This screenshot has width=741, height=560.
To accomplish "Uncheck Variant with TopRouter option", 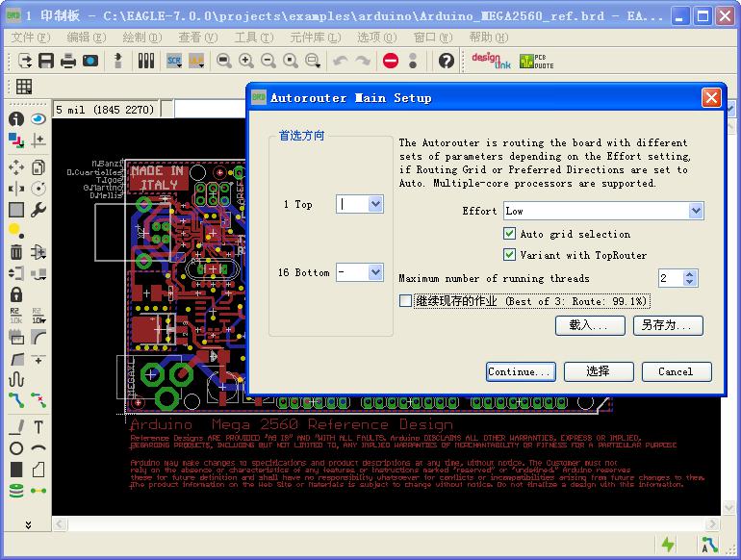I will [x=510, y=255].
